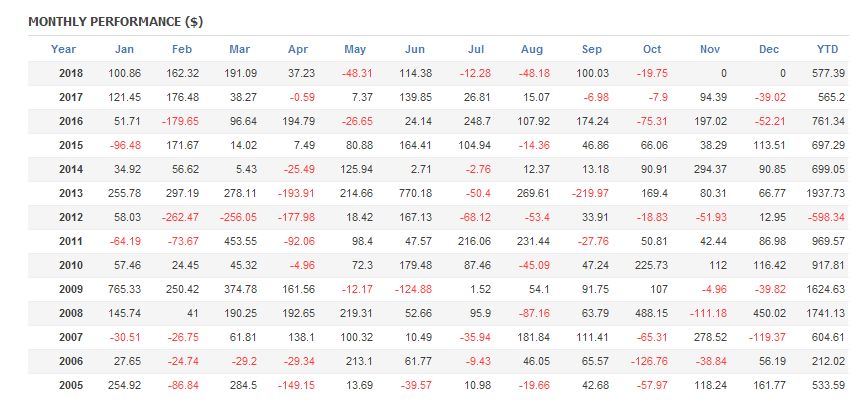Image resolution: width=858 pixels, height=402 pixels.
Task: Click the 1937.73 YTD value for 2013
Action: click(824, 192)
